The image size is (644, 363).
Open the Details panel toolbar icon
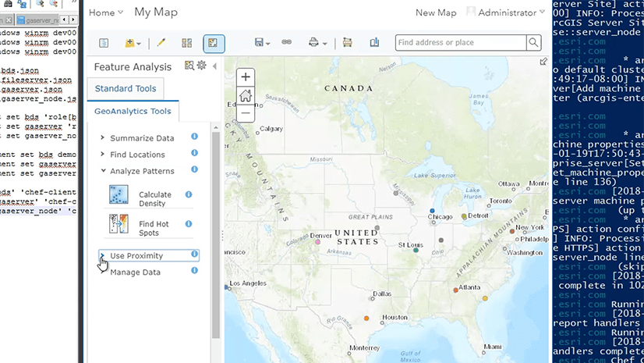104,43
